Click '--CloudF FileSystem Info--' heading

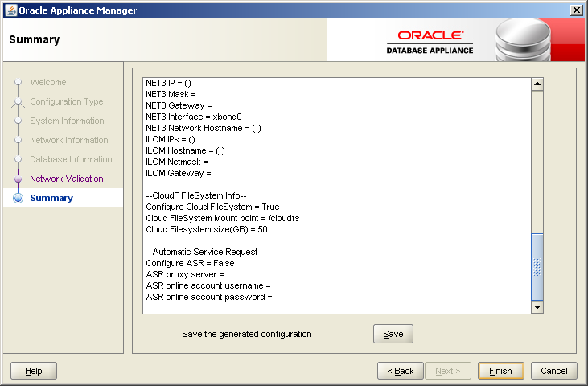(x=195, y=195)
